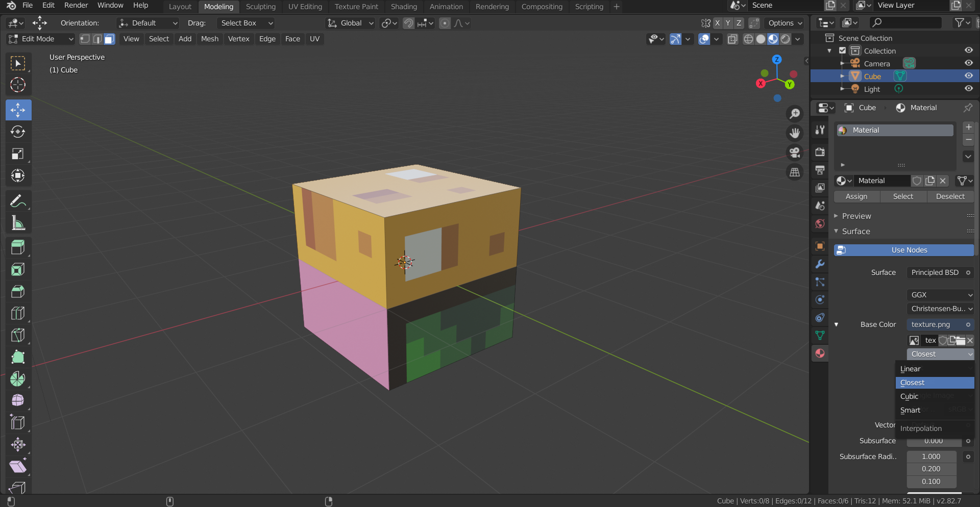Open the World properties tab icon
The height and width of the screenshot is (507, 980).
(820, 224)
